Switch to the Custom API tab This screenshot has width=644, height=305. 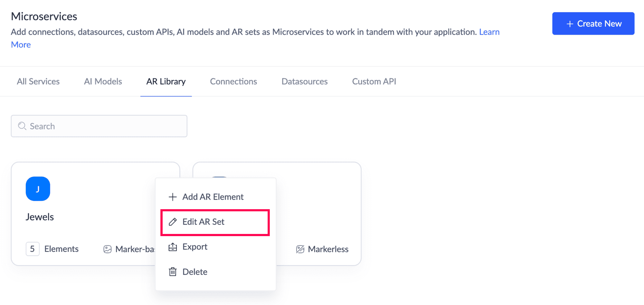374,81
